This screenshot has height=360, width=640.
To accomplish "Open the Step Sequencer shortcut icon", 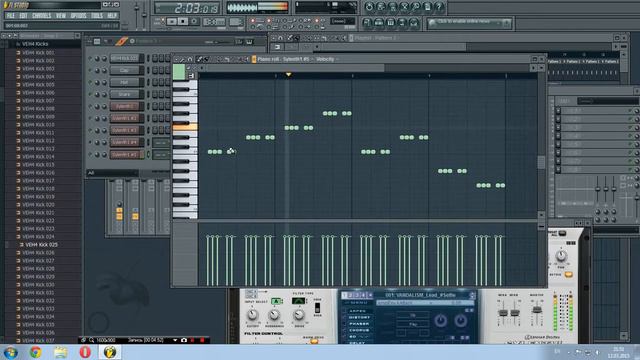I will pyautogui.click(x=379, y=22).
